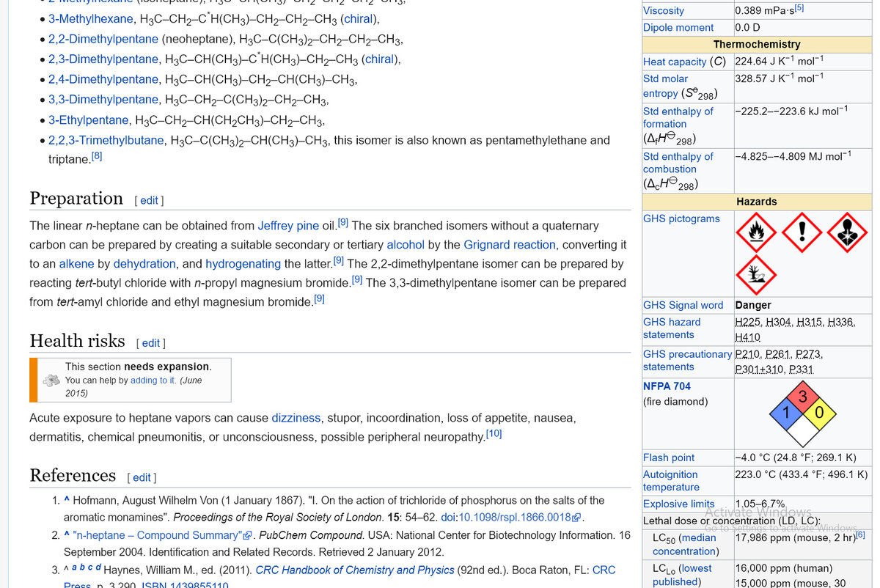Open the Grignard reaction link
The height and width of the screenshot is (588, 880).
pyautogui.click(x=510, y=244)
